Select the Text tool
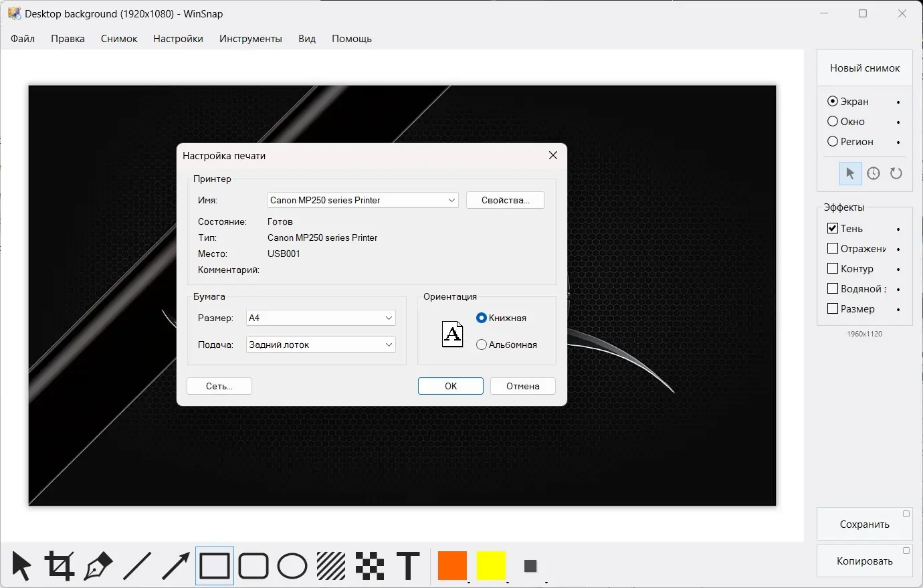 coord(408,566)
